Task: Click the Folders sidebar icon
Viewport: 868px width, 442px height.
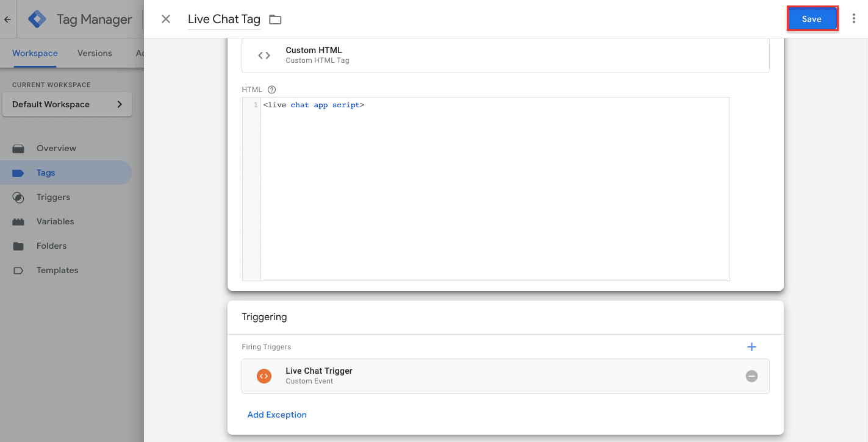Action: [x=18, y=246]
